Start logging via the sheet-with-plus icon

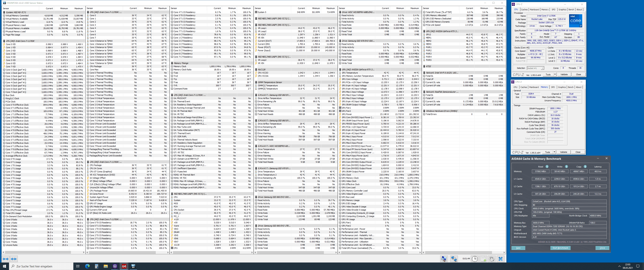(x=483, y=259)
